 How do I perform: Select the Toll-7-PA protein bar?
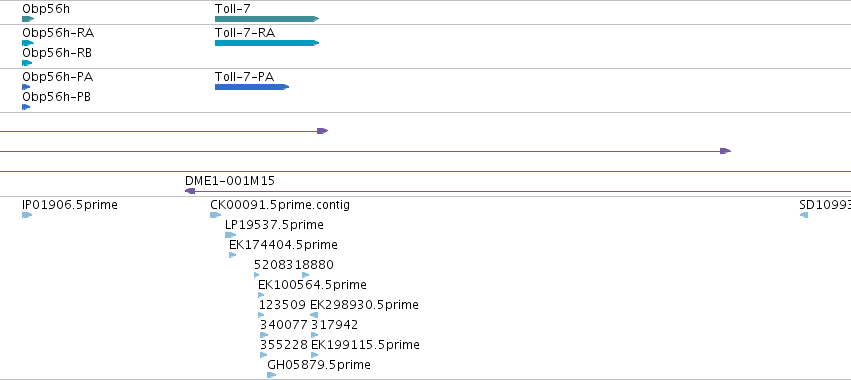[x=252, y=87]
